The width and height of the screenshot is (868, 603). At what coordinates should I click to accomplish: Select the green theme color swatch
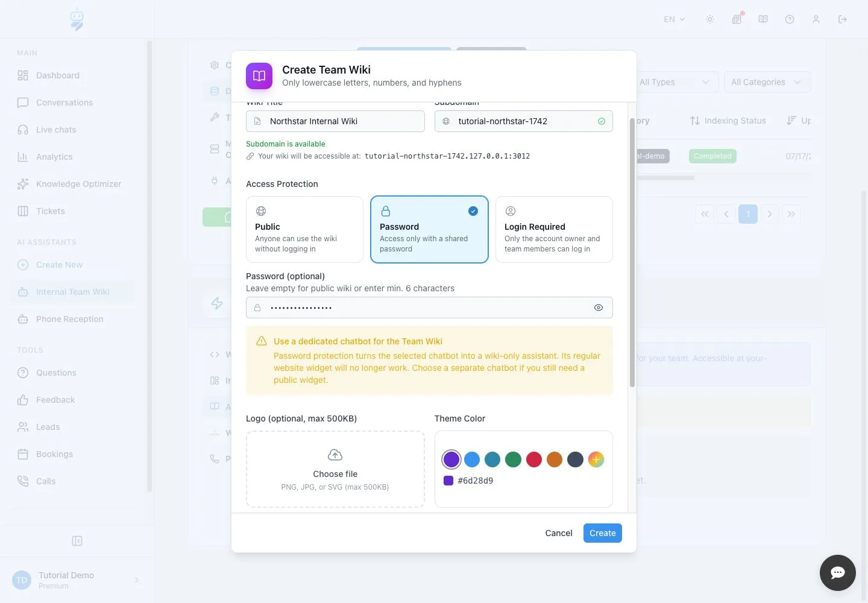pos(513,459)
